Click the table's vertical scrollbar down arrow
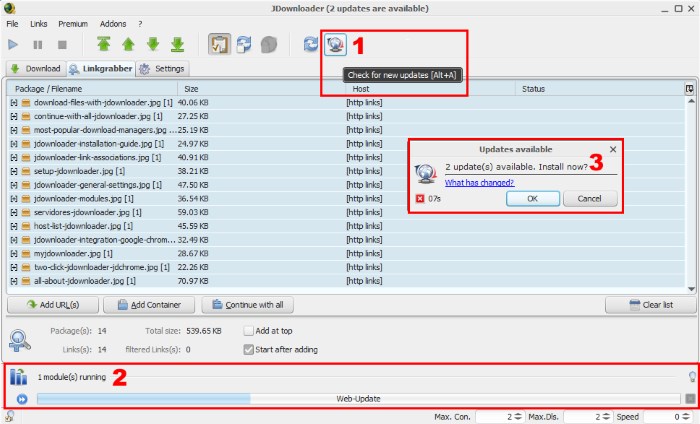 (x=692, y=289)
